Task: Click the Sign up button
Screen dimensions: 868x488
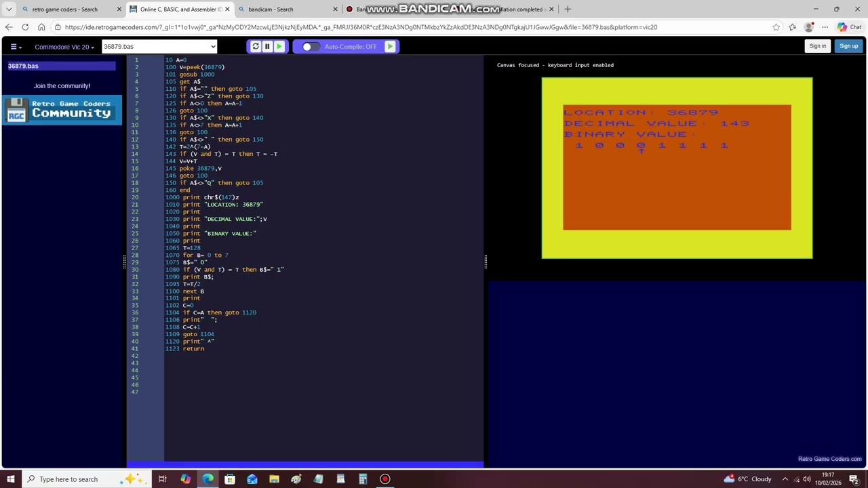Action: (x=848, y=46)
